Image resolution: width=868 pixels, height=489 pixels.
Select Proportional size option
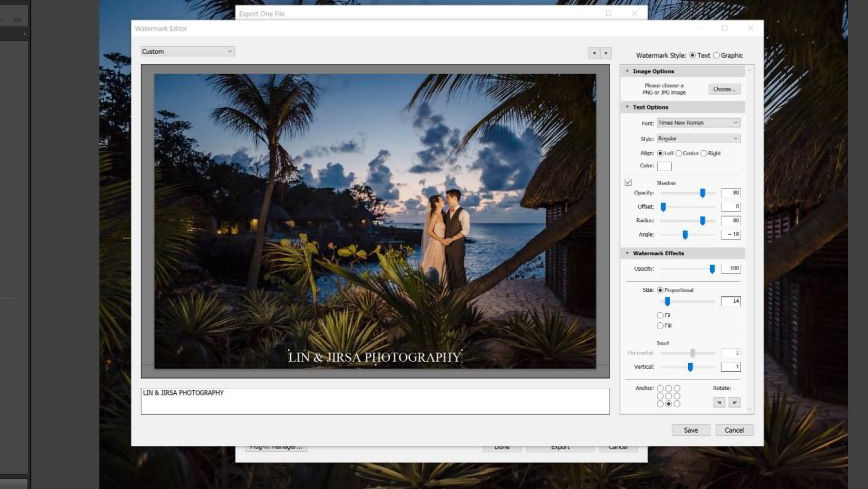click(660, 290)
